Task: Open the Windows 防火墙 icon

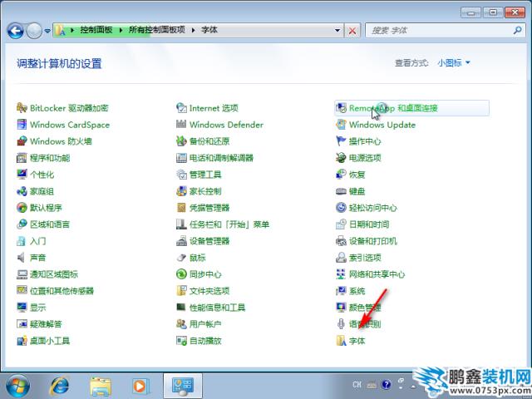Action: click(22, 141)
